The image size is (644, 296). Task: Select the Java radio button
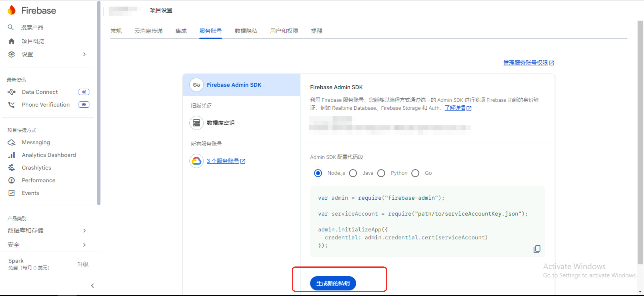click(353, 173)
